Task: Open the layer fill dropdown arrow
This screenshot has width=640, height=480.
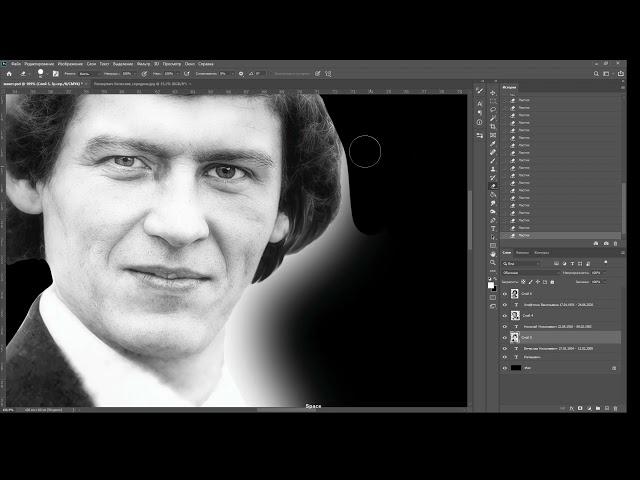Action: [603, 282]
